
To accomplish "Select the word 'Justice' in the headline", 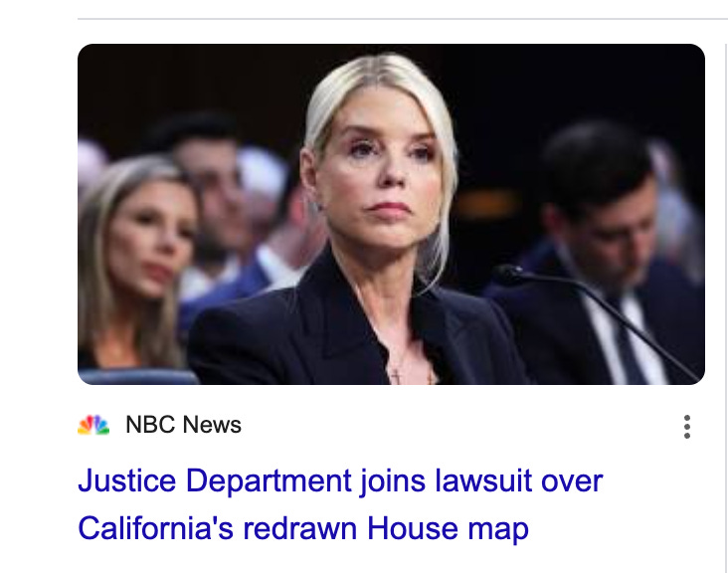I will (127, 480).
